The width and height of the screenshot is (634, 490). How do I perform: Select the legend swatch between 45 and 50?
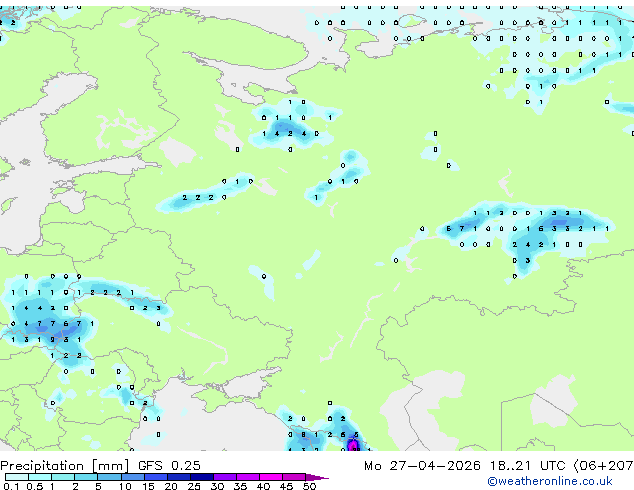[294, 477]
